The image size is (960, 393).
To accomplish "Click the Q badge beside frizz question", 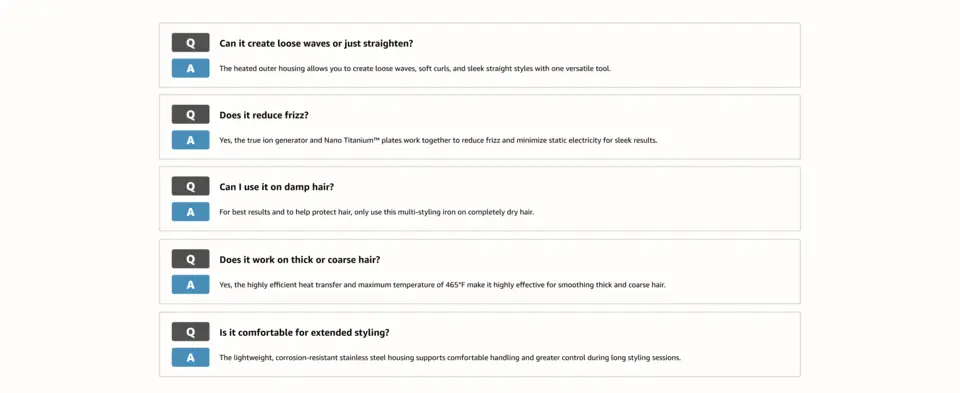I will 190,114.
